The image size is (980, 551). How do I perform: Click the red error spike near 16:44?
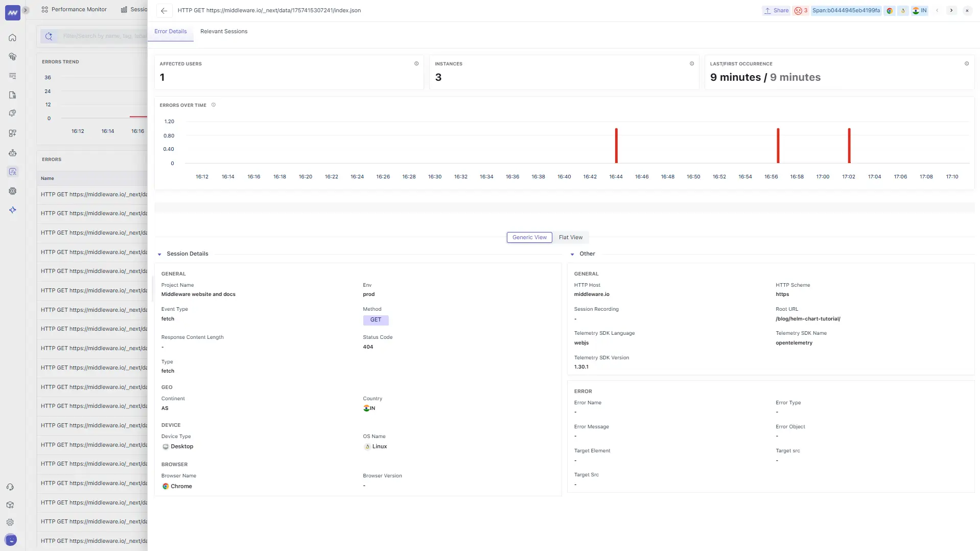(x=616, y=146)
